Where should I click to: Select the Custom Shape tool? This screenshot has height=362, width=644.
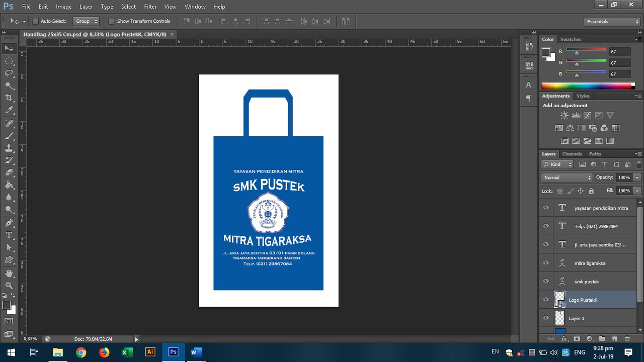pos(9,260)
